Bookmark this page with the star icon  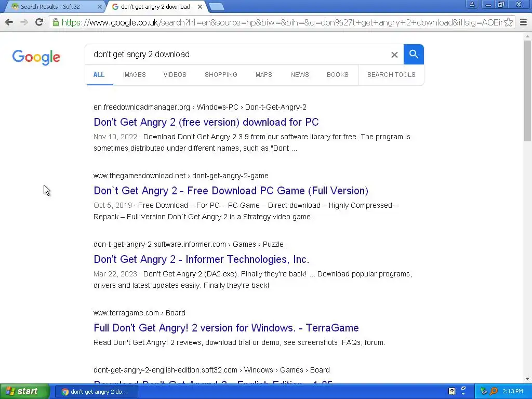coord(508,22)
